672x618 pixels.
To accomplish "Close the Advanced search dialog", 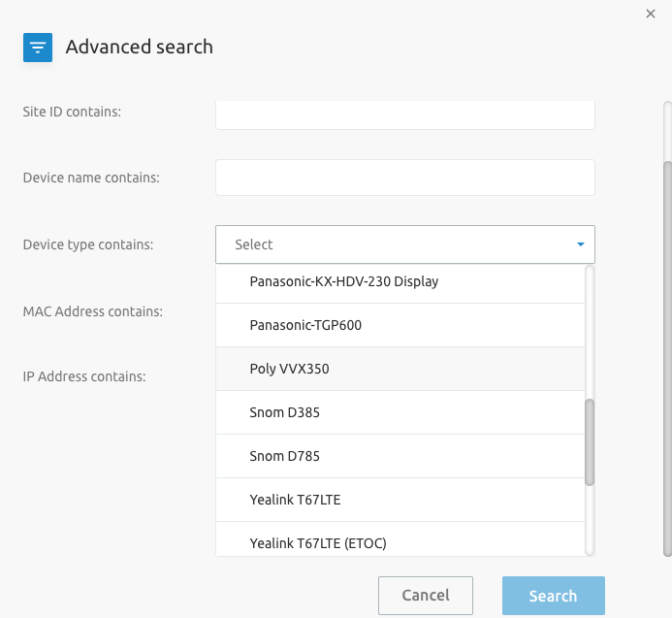I will click(x=650, y=14).
